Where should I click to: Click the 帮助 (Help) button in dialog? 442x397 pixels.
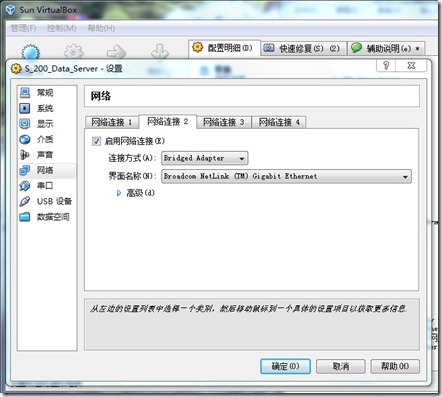[395, 366]
